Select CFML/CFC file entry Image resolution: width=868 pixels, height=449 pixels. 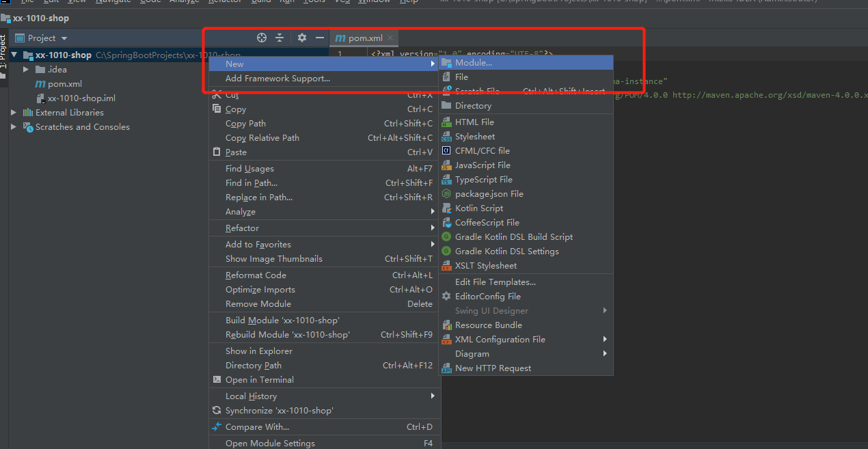pyautogui.click(x=526, y=150)
